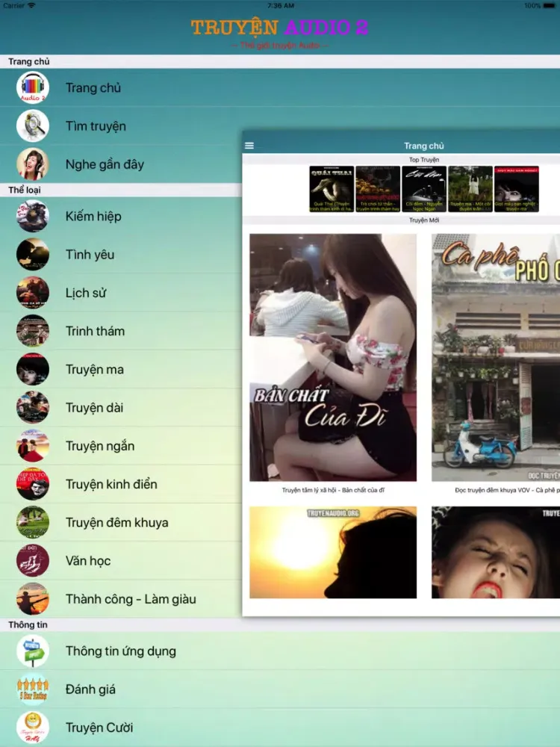Tap the Trang chủ section header in sidebar
The height and width of the screenshot is (747, 560).
28,61
